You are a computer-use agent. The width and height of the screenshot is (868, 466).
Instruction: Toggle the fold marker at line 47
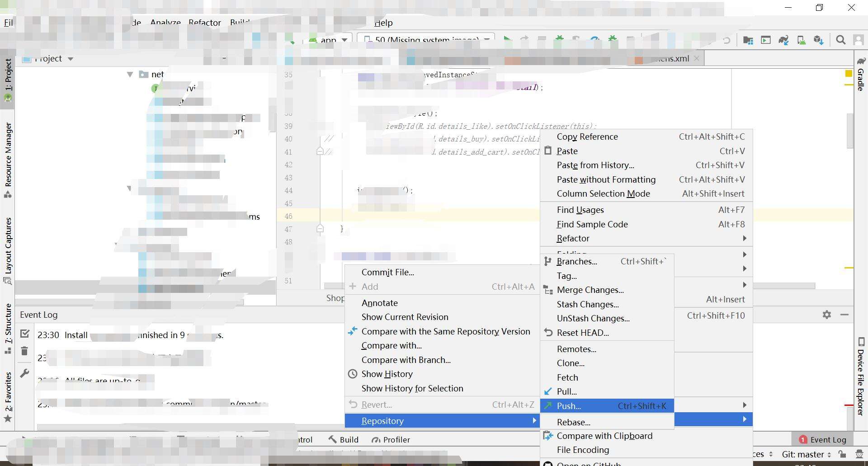320,229
